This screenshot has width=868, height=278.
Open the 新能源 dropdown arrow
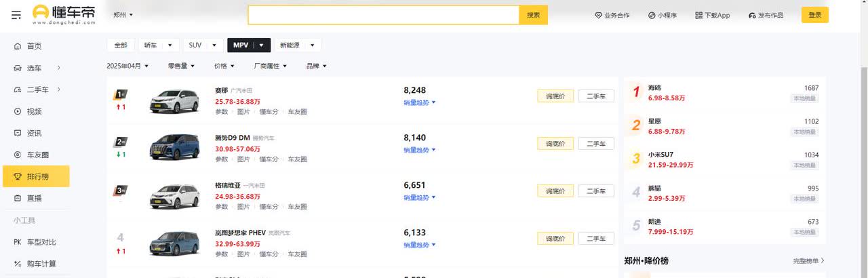pyautogui.click(x=312, y=45)
